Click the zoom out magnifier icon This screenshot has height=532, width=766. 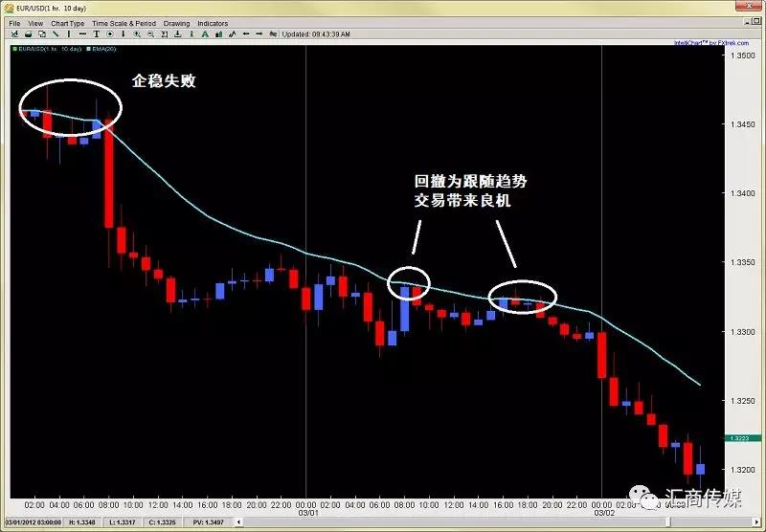click(x=151, y=34)
